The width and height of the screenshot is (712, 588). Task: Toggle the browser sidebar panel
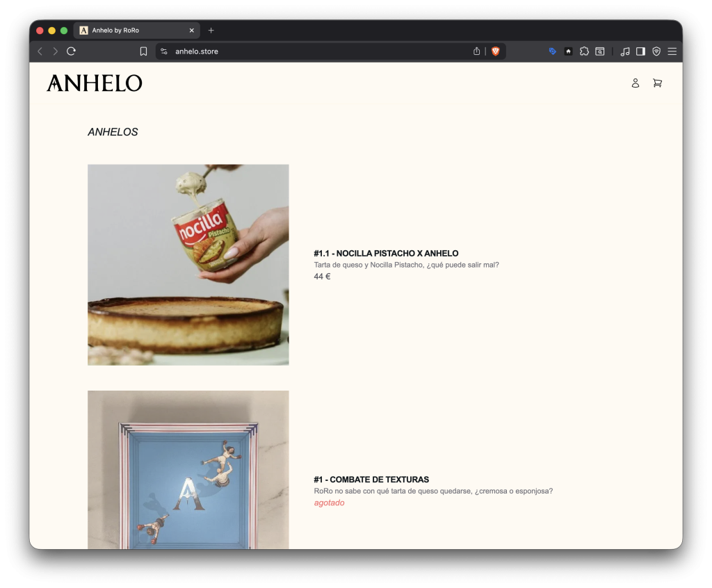(x=640, y=51)
